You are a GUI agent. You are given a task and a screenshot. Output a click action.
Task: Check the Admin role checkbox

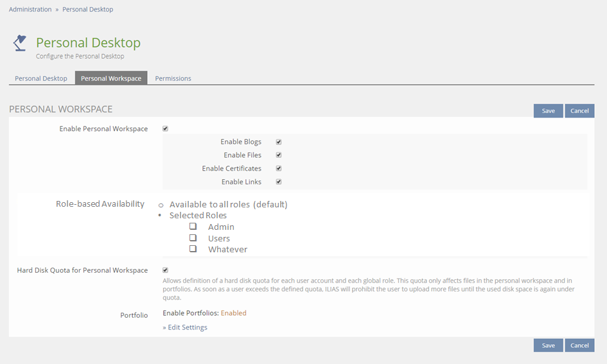click(193, 227)
